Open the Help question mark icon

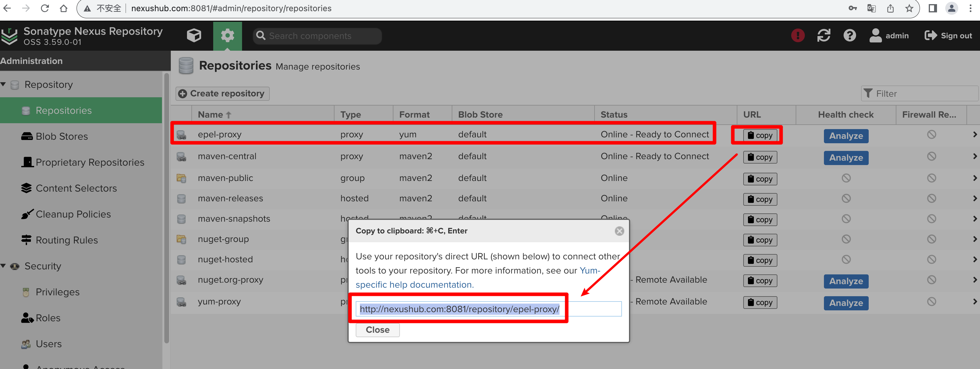click(850, 36)
